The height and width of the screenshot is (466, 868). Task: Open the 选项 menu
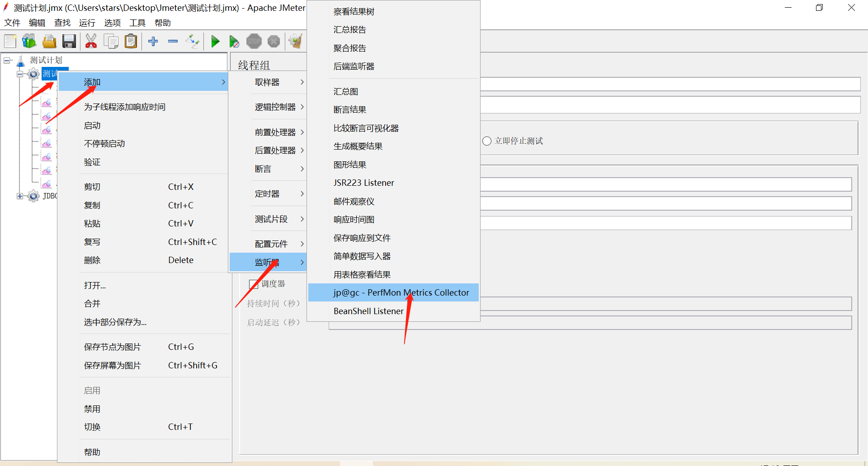112,23
